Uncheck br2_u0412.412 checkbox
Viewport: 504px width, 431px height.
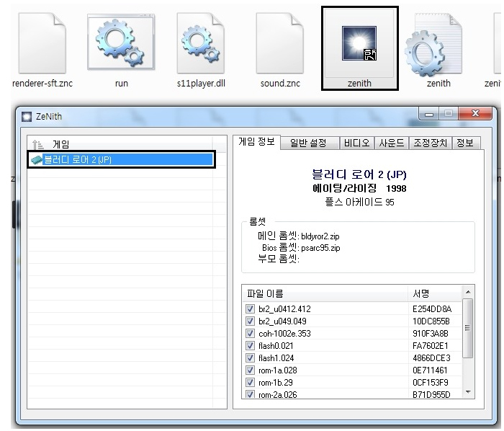click(x=250, y=308)
